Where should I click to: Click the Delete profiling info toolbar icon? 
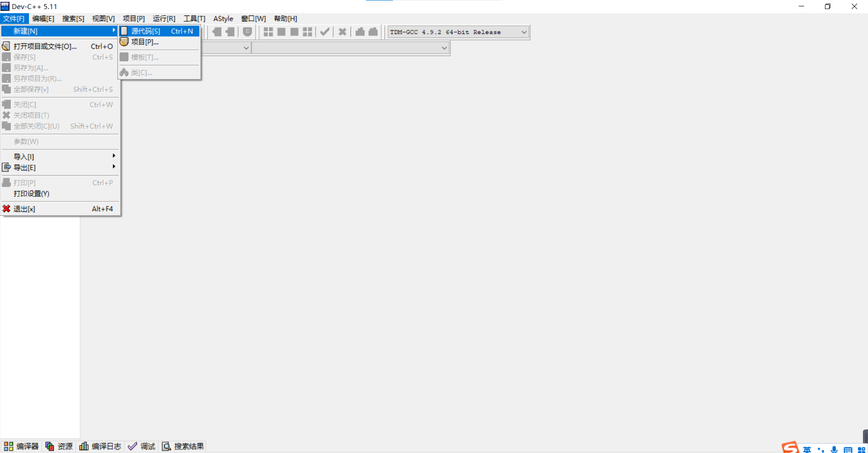click(x=373, y=32)
